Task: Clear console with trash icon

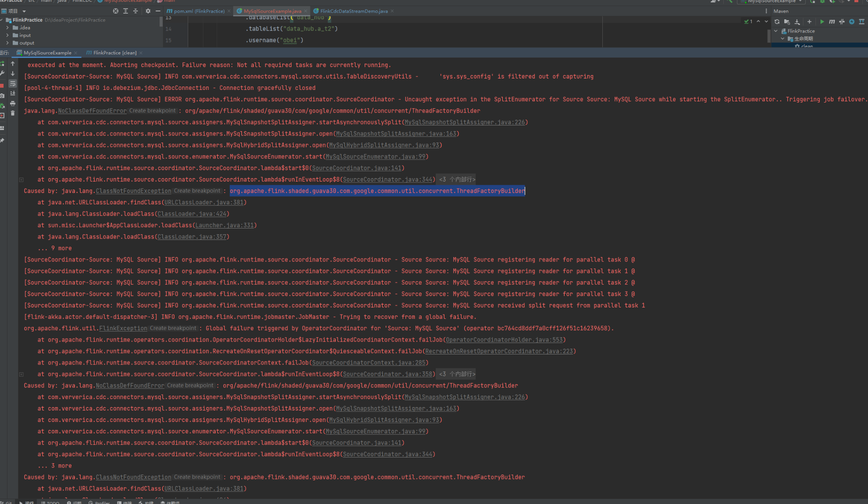Action: [x=13, y=113]
